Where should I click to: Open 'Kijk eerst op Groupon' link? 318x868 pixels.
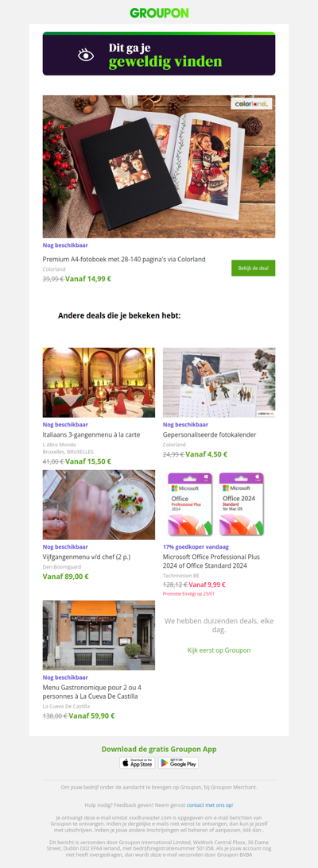coord(219,650)
